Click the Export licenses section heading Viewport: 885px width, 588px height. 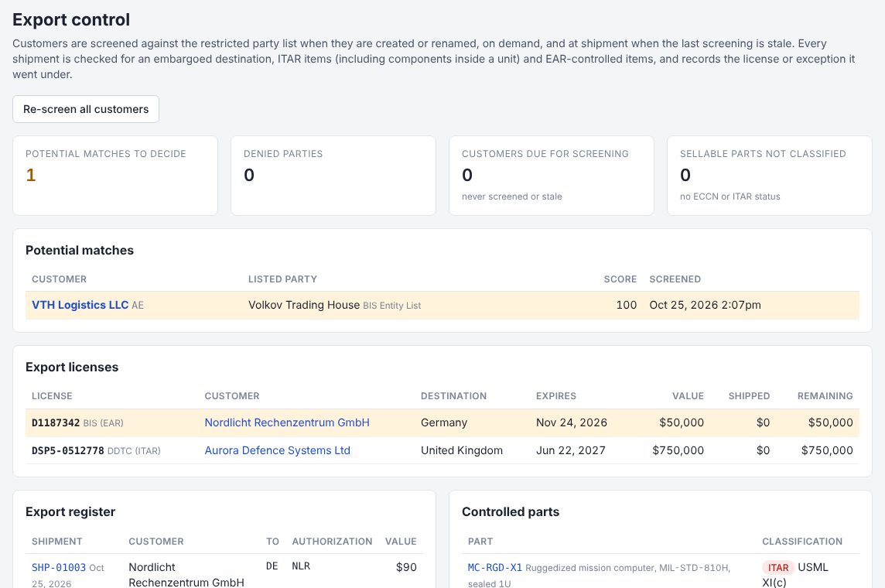(x=72, y=367)
